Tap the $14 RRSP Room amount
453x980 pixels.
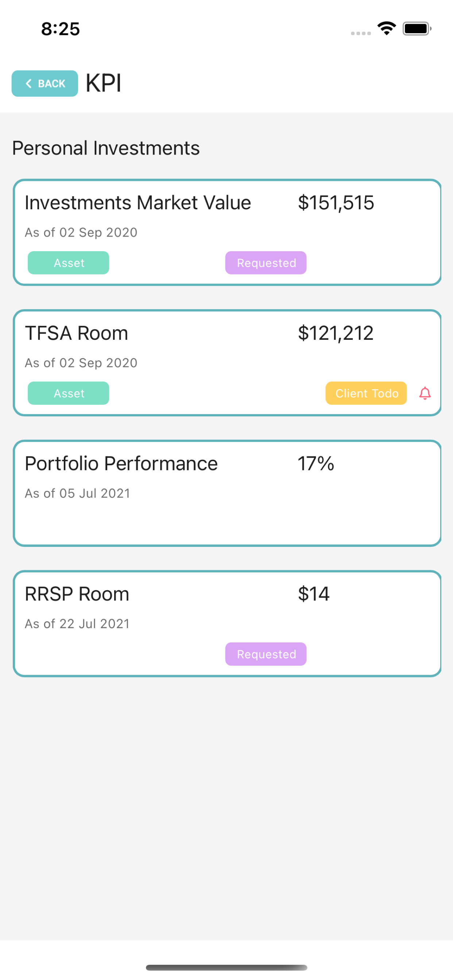point(314,594)
